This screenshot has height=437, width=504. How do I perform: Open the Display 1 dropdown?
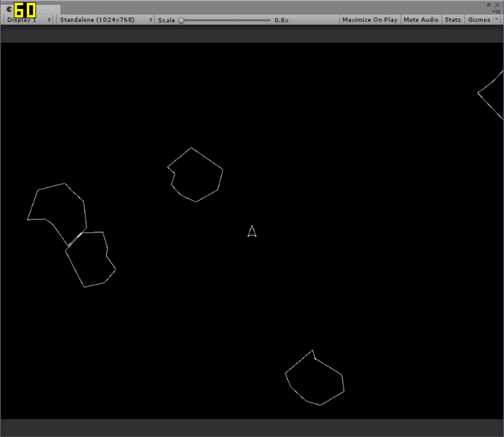(x=28, y=20)
